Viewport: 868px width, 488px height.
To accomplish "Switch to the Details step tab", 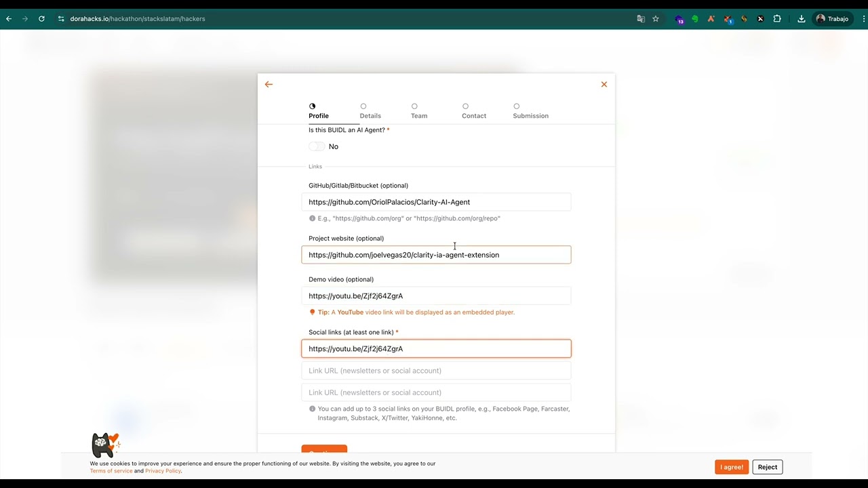I will coord(370,111).
